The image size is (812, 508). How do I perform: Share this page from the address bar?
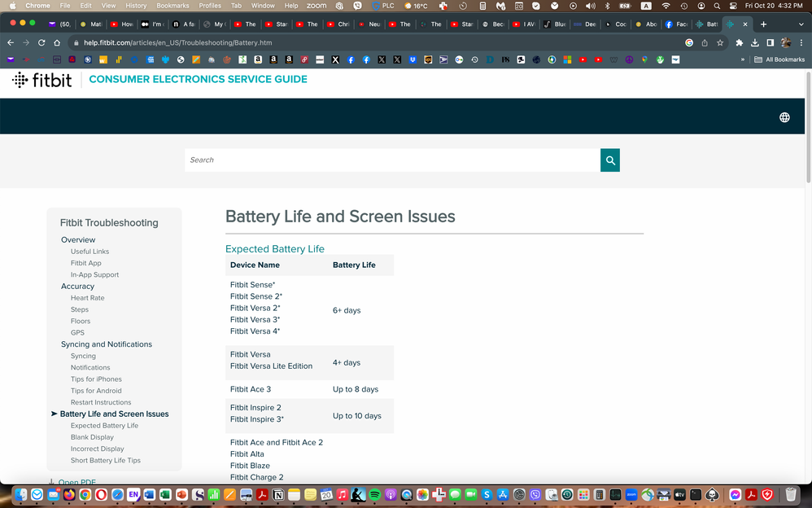pyautogui.click(x=705, y=42)
